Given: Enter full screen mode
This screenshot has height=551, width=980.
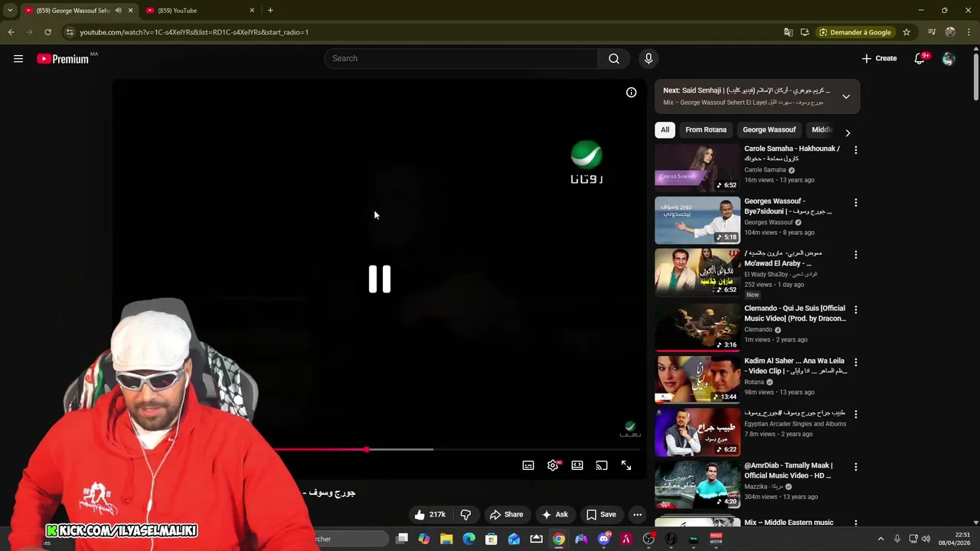Looking at the screenshot, I should 626,465.
